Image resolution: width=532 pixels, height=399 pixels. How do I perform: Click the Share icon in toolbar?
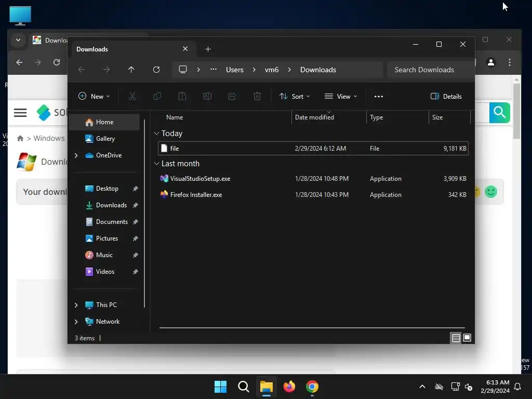(x=232, y=96)
